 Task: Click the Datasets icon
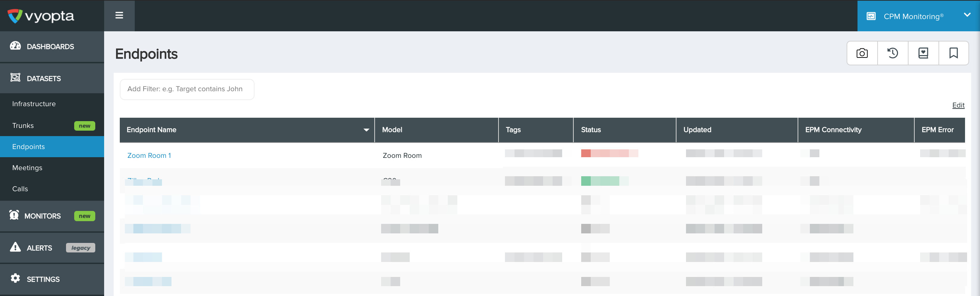pos(15,78)
